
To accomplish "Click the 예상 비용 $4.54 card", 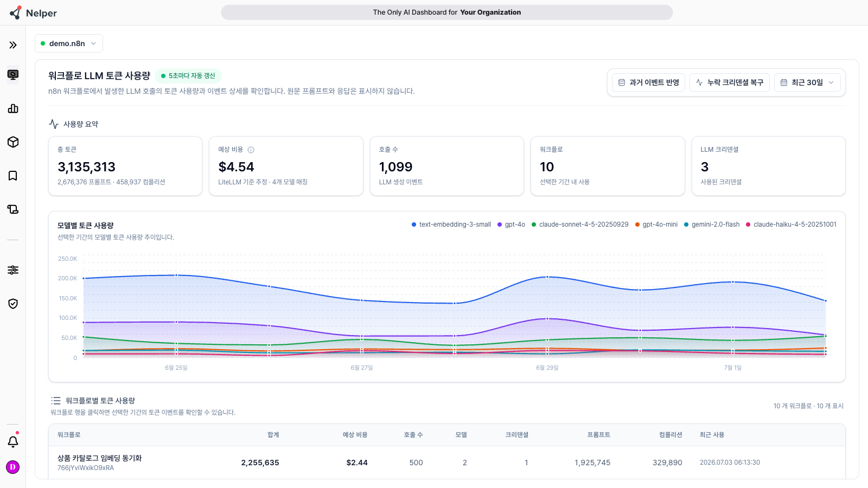I will click(286, 166).
